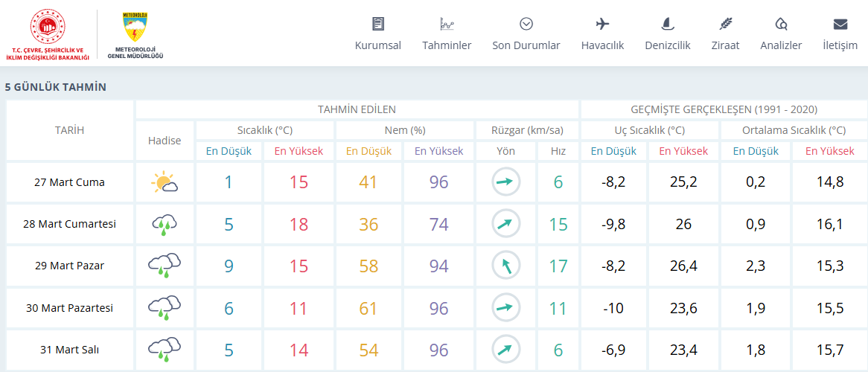Click the partly sunny icon for 27 Mart
The height and width of the screenshot is (372, 868).
point(165,182)
